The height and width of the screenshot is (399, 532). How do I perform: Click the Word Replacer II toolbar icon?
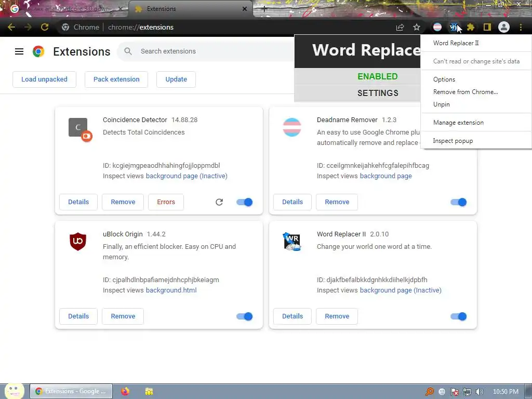click(454, 27)
